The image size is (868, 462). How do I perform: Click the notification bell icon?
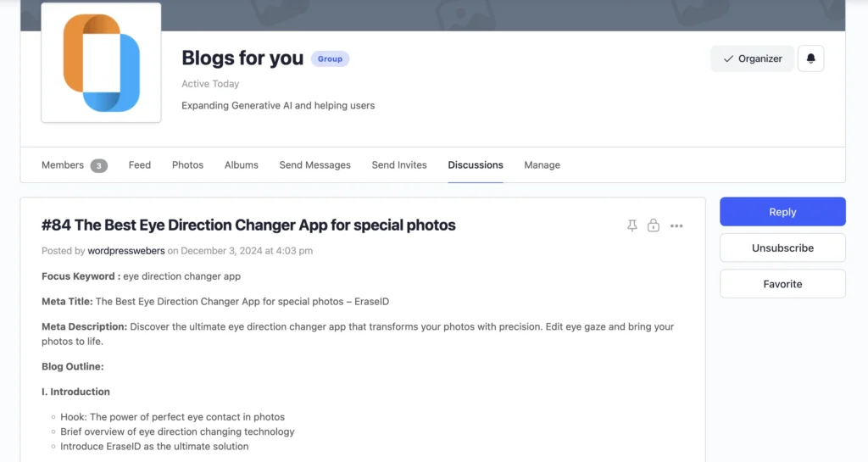[x=810, y=58]
